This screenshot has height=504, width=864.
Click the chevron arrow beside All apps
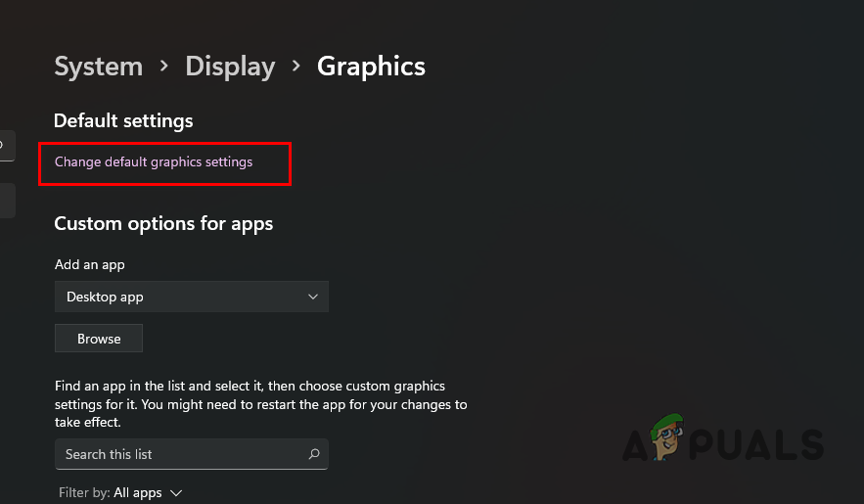[x=176, y=493]
